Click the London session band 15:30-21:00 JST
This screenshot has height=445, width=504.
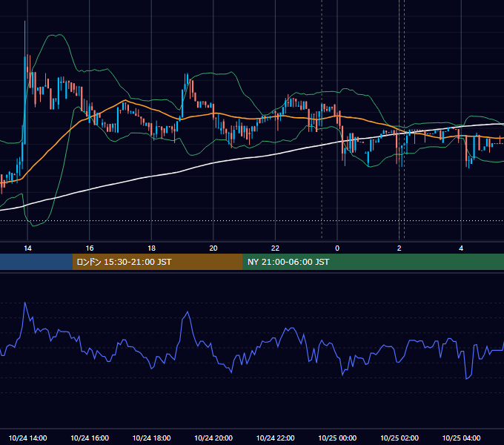(157, 262)
